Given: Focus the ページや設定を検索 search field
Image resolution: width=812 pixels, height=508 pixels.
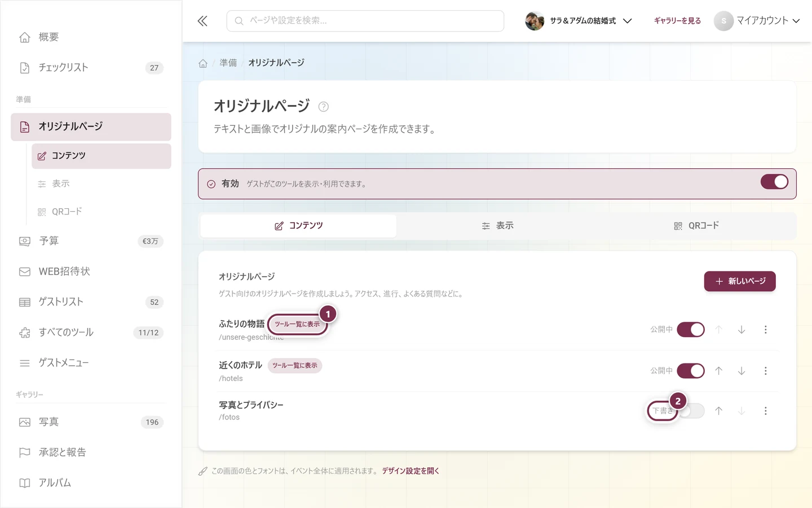Looking at the screenshot, I should [x=365, y=21].
